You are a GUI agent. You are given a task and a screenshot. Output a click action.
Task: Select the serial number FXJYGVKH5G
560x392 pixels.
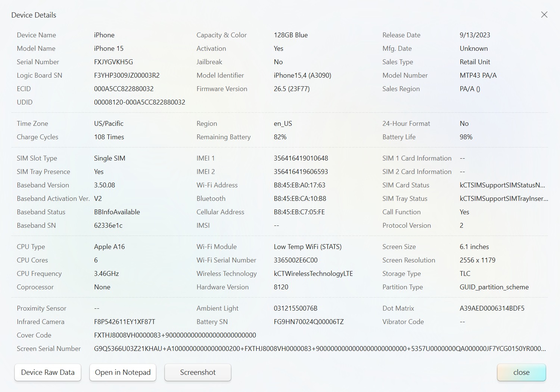pos(113,62)
